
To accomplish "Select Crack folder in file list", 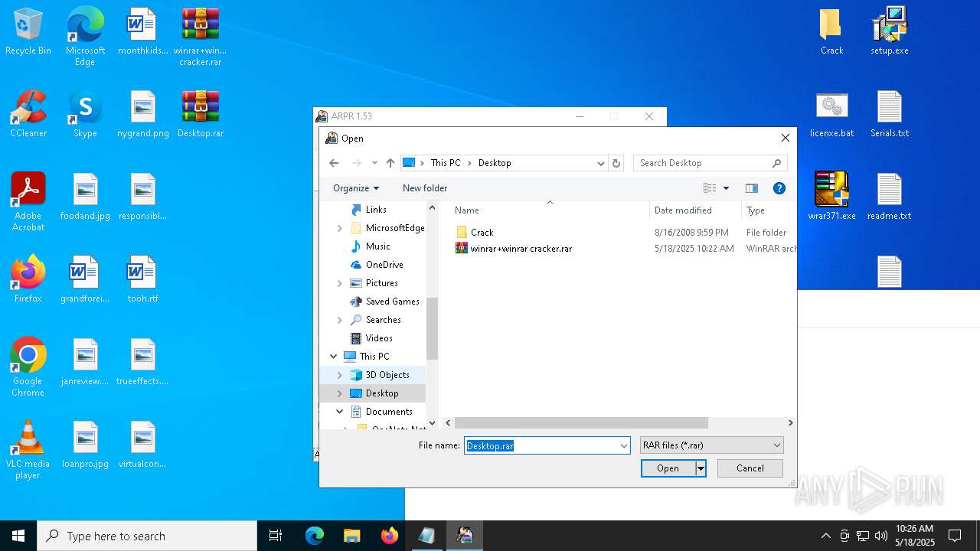I will tap(482, 233).
